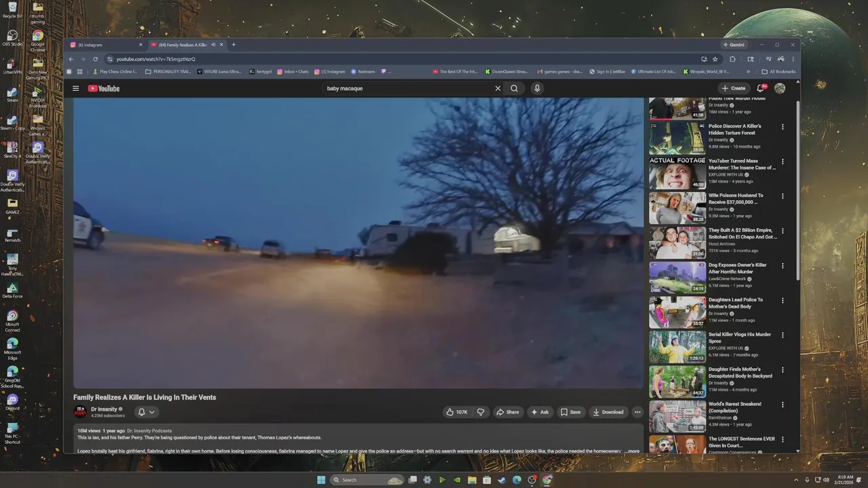
Task: Open options for 'Wife Poisons Husband' video
Action: [783, 196]
